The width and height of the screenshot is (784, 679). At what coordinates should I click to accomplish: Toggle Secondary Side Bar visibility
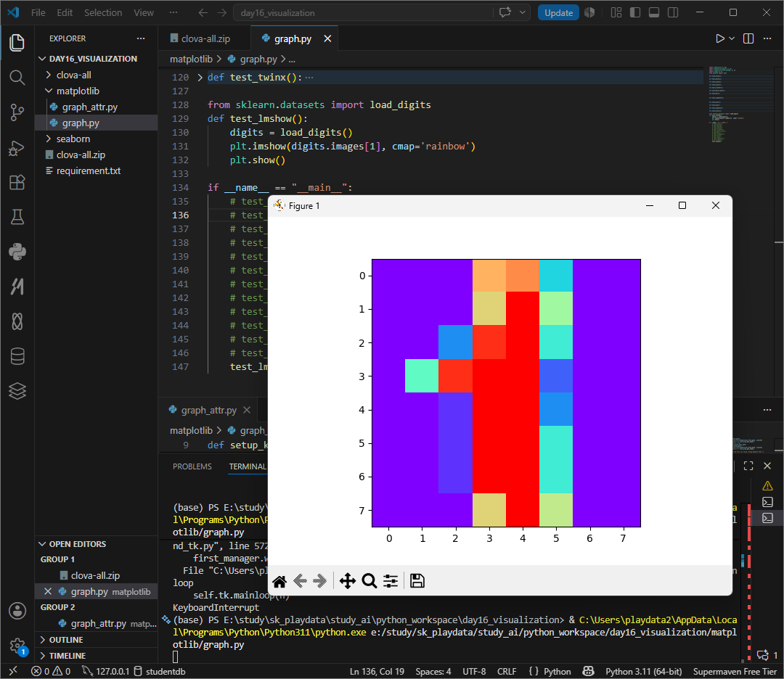673,12
